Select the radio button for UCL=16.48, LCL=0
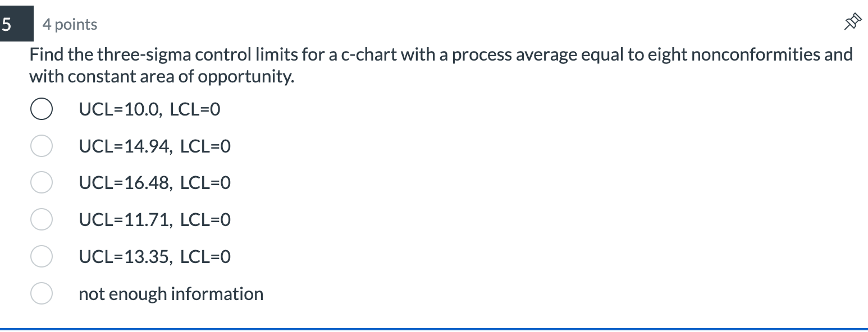 pyautogui.click(x=42, y=182)
